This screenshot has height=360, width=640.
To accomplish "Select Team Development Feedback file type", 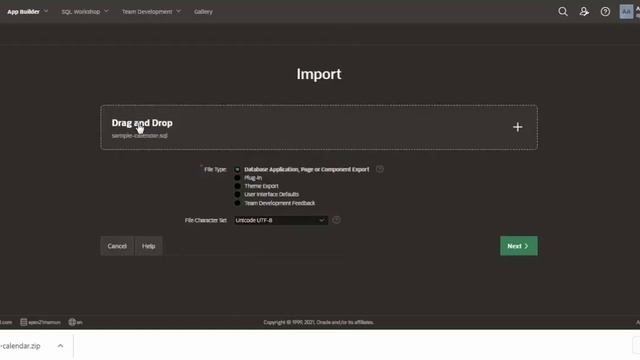I will tap(237, 203).
